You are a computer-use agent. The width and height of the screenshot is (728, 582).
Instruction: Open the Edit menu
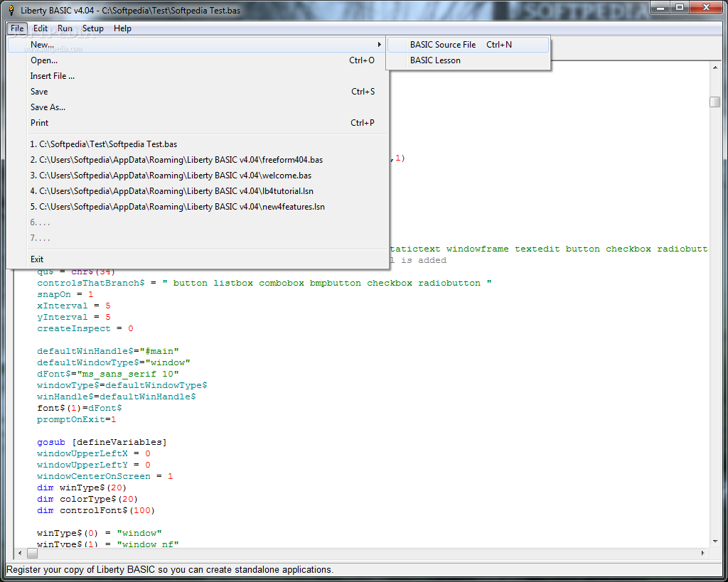click(x=41, y=28)
